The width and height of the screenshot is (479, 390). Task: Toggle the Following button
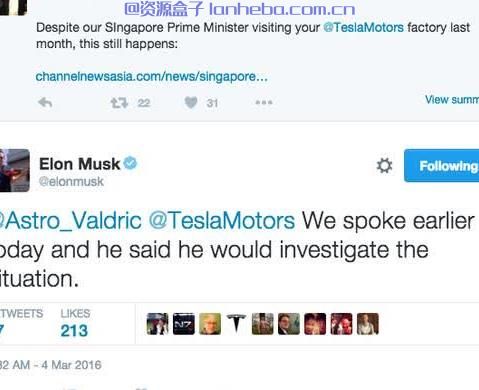click(x=442, y=166)
